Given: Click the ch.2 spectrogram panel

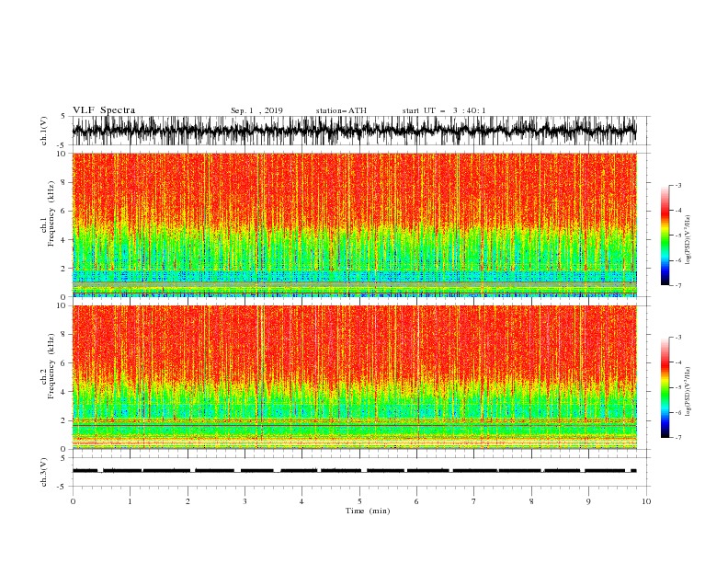Looking at the screenshot, I should click(x=355, y=377).
